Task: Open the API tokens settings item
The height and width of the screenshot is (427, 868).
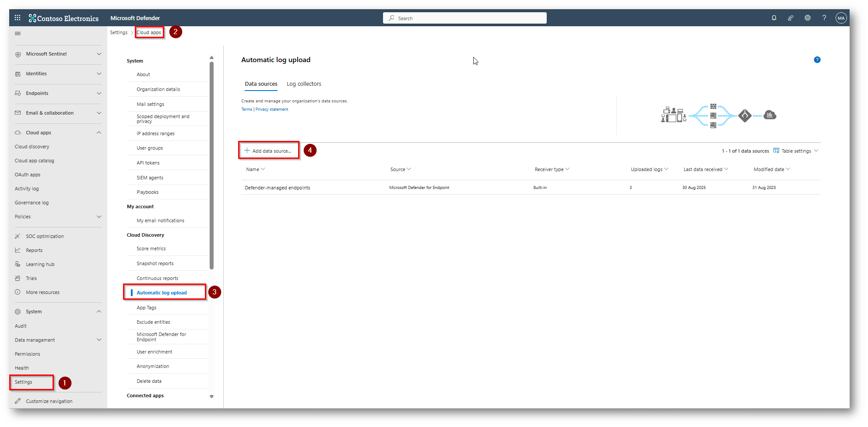Action: 148,163
